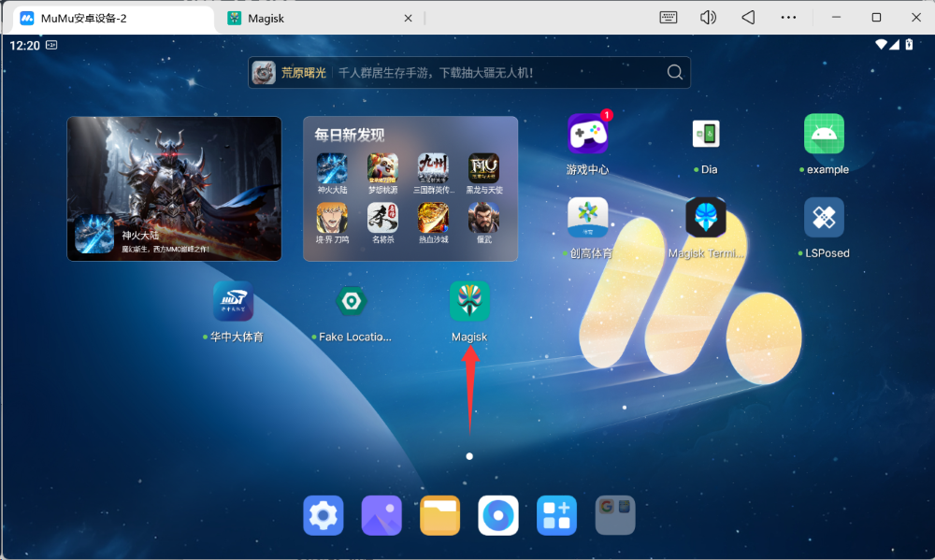
Task: Open the Fake Location app
Action: pos(351,301)
